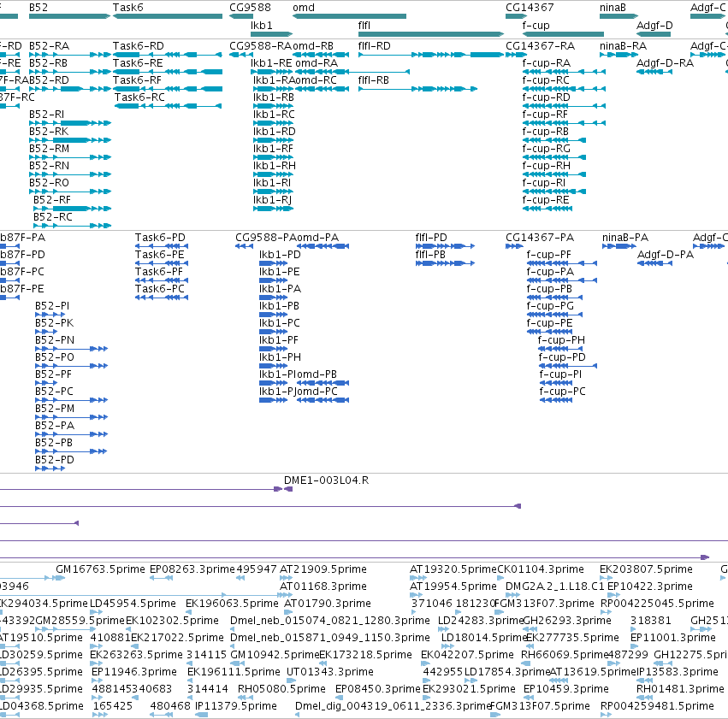Select the Ikb1-PJ protein label
Image resolution: width=728 pixels, height=719 pixels.
276,391
